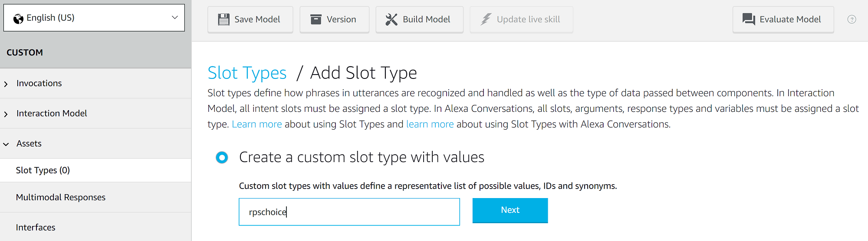Click the wrench Build Model icon
Viewport: 868px width, 241px height.
(391, 20)
